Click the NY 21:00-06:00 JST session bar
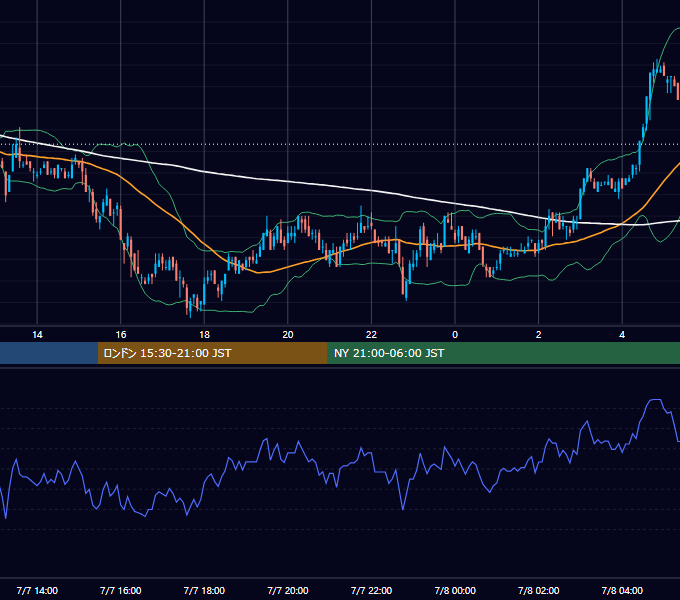 (x=503, y=353)
